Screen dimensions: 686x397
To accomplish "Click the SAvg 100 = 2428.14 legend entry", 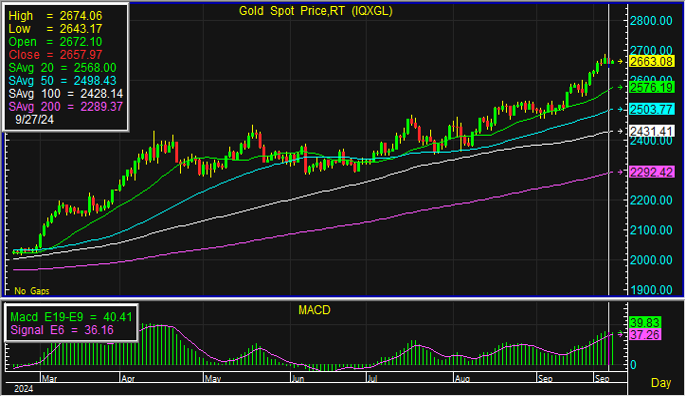I will tap(66, 94).
